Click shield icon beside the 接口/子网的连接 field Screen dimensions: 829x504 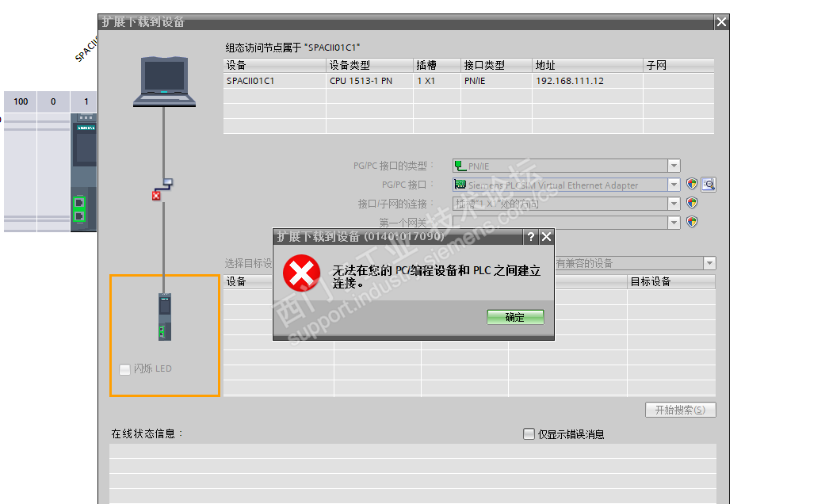692,203
